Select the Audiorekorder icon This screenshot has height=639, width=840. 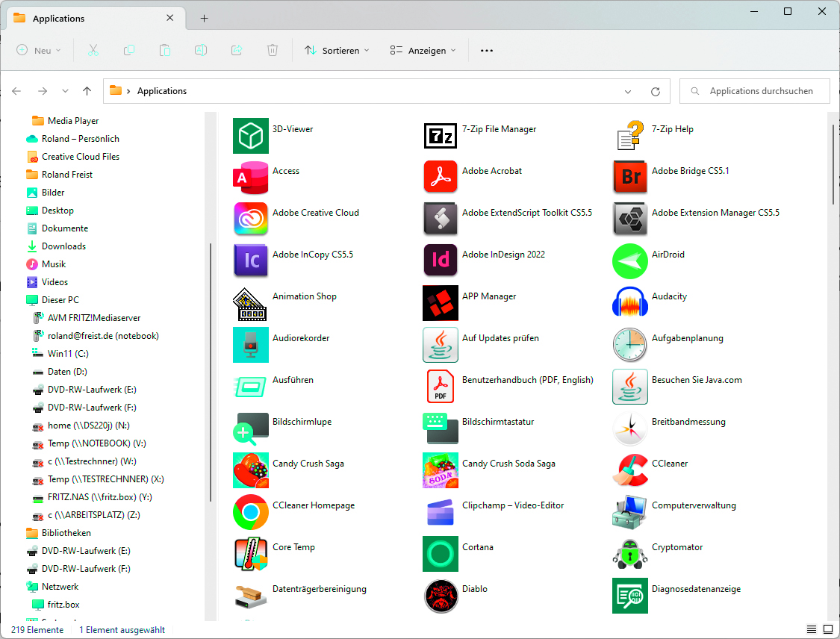pos(251,344)
